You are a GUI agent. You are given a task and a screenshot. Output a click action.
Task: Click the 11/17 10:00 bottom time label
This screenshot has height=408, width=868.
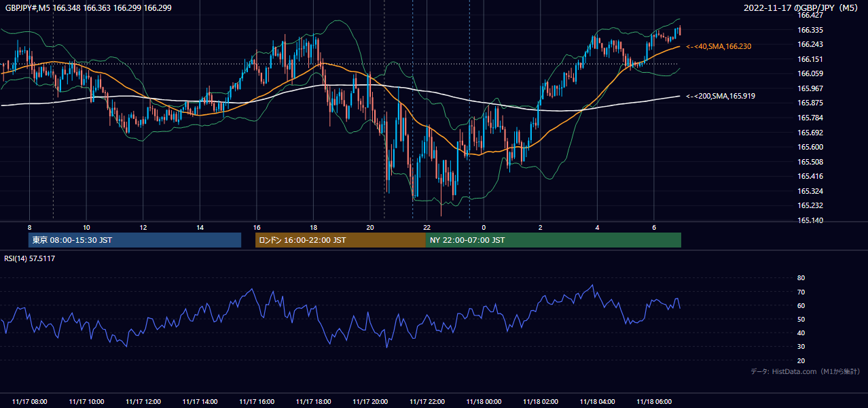pyautogui.click(x=86, y=402)
